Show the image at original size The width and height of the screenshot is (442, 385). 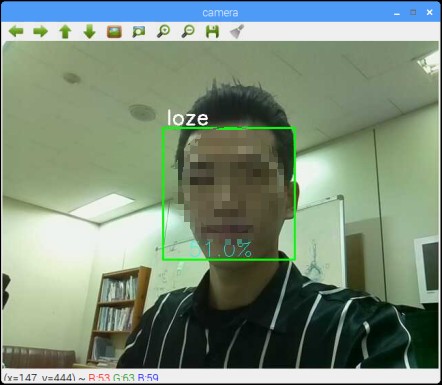(114, 32)
